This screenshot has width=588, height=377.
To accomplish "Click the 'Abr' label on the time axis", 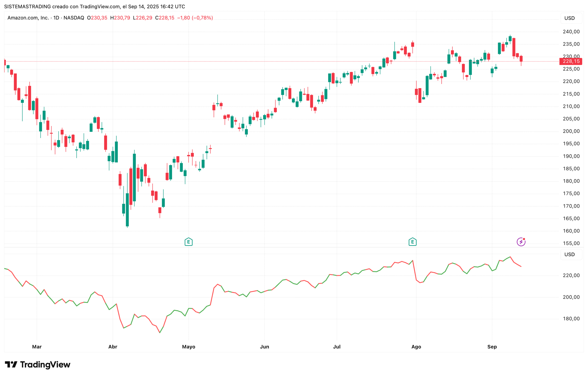I will [x=113, y=347].
